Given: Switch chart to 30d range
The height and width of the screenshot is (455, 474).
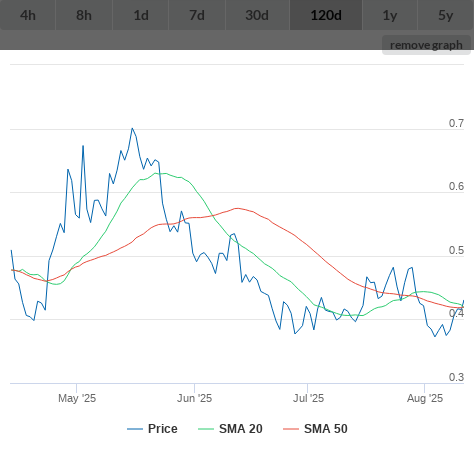Looking at the screenshot, I should (257, 15).
